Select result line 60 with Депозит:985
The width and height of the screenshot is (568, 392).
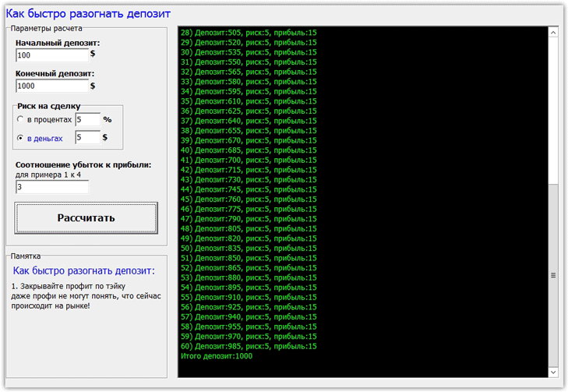249,346
